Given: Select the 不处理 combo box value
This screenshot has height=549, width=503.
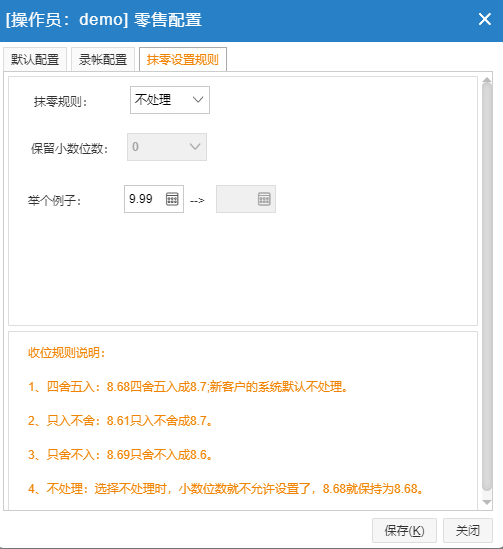Looking at the screenshot, I should click(170, 100).
